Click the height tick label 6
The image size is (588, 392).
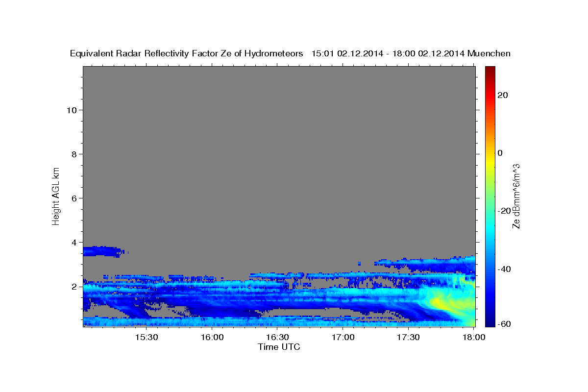[74, 198]
